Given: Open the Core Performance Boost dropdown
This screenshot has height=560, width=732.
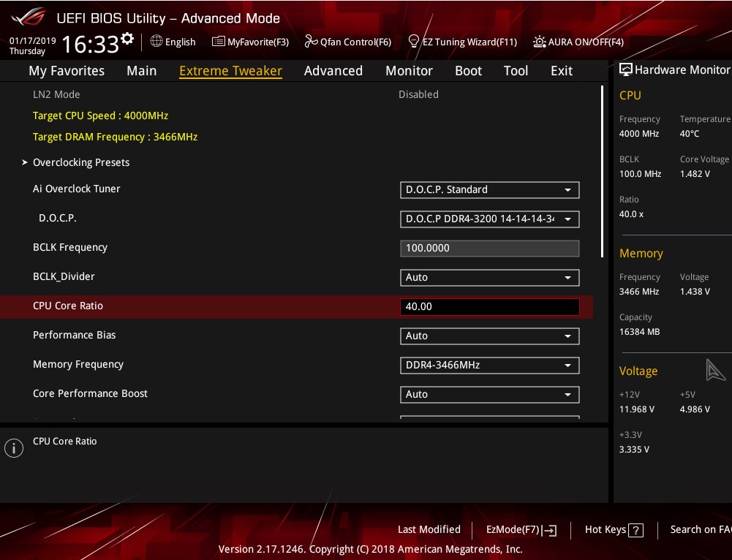Looking at the screenshot, I should coord(489,395).
